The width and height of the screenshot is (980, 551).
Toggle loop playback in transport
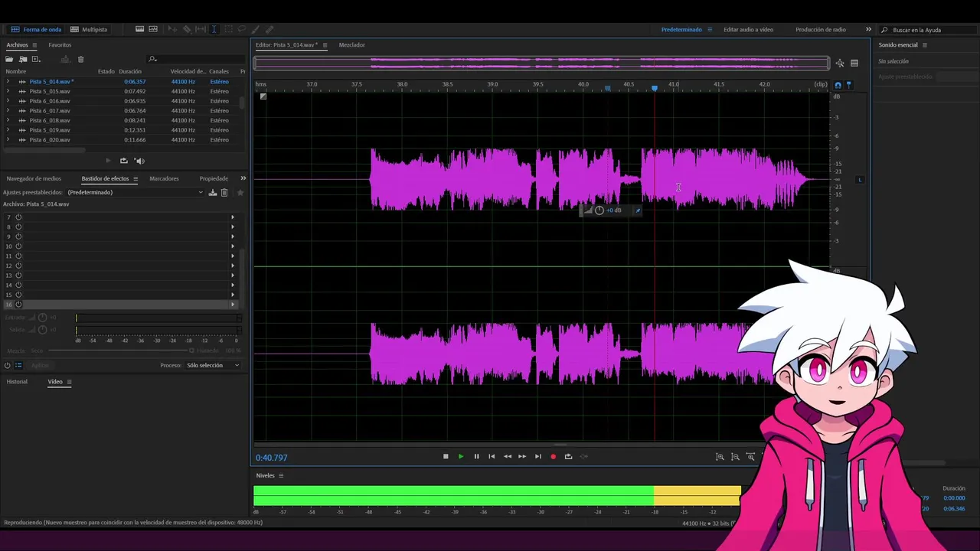[568, 457]
